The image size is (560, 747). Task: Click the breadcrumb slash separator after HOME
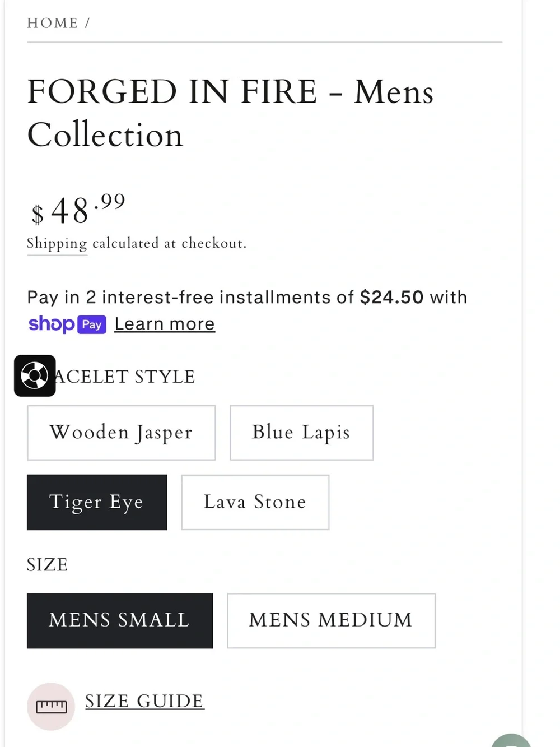pos(87,23)
